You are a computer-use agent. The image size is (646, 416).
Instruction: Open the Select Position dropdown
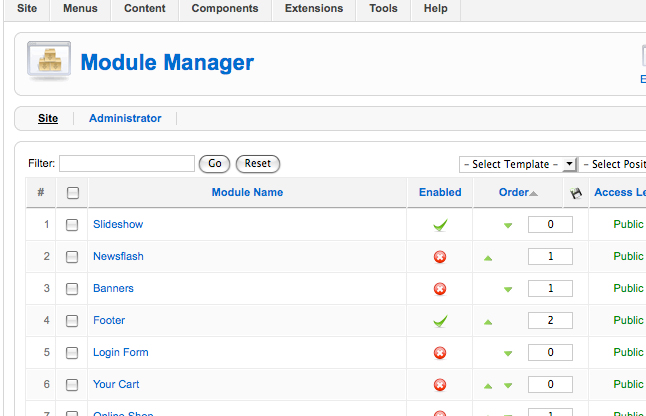click(614, 164)
